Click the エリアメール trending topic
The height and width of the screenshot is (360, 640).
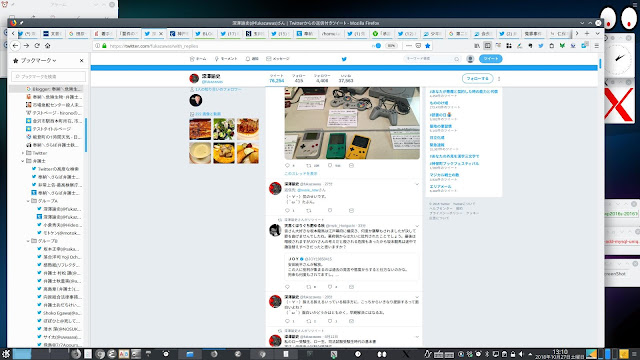pos(440,187)
